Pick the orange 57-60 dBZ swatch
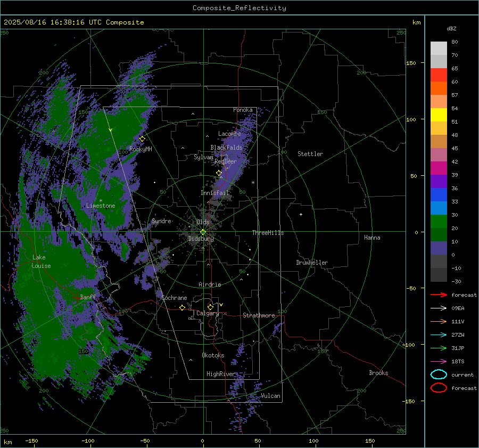479x448 pixels. (x=439, y=88)
